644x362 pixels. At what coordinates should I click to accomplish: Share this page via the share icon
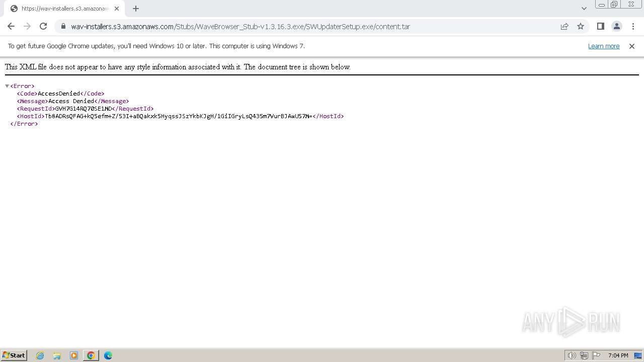(x=565, y=26)
